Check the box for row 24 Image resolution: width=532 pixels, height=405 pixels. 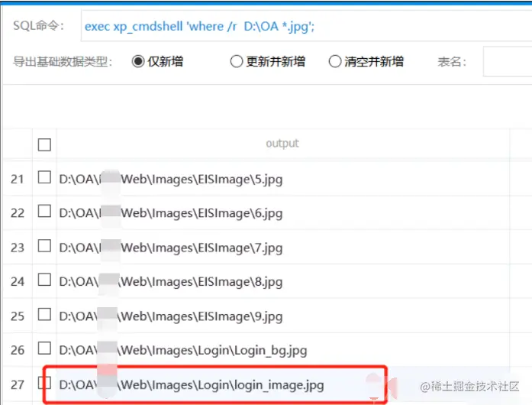point(44,280)
